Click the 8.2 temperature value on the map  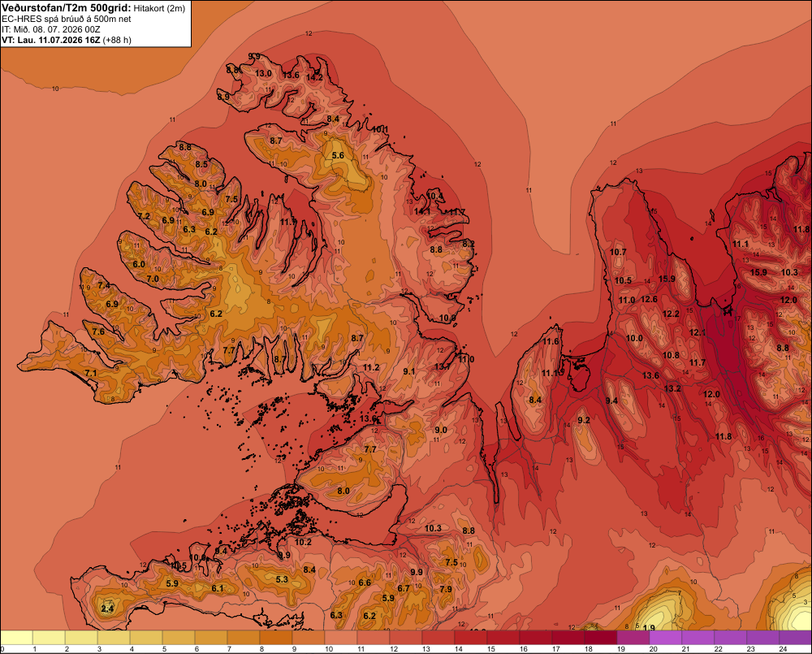point(469,244)
